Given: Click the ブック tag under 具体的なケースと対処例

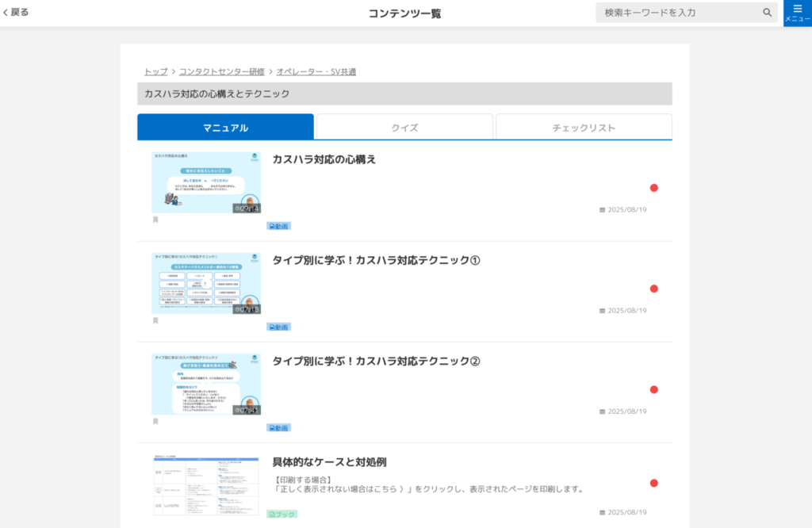Looking at the screenshot, I should pyautogui.click(x=282, y=515).
